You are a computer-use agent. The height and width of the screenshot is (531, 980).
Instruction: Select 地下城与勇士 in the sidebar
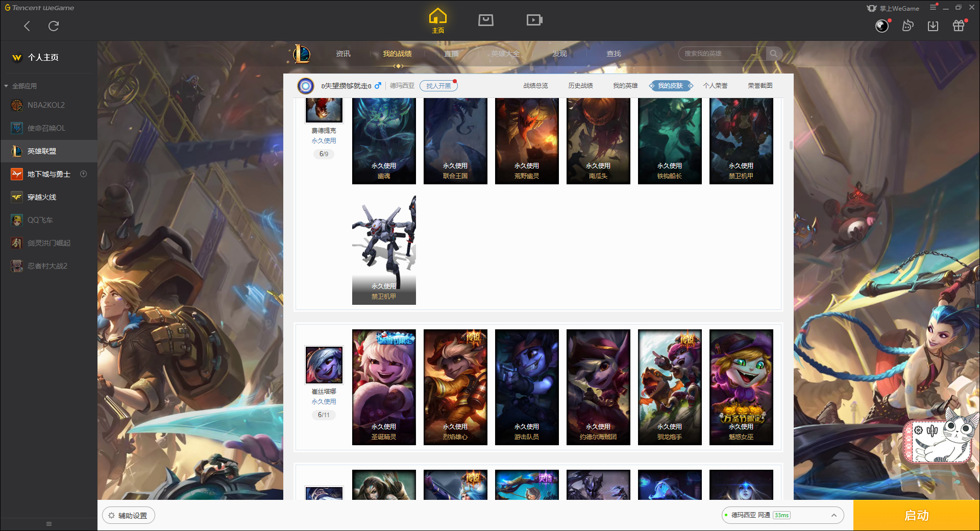click(x=48, y=174)
